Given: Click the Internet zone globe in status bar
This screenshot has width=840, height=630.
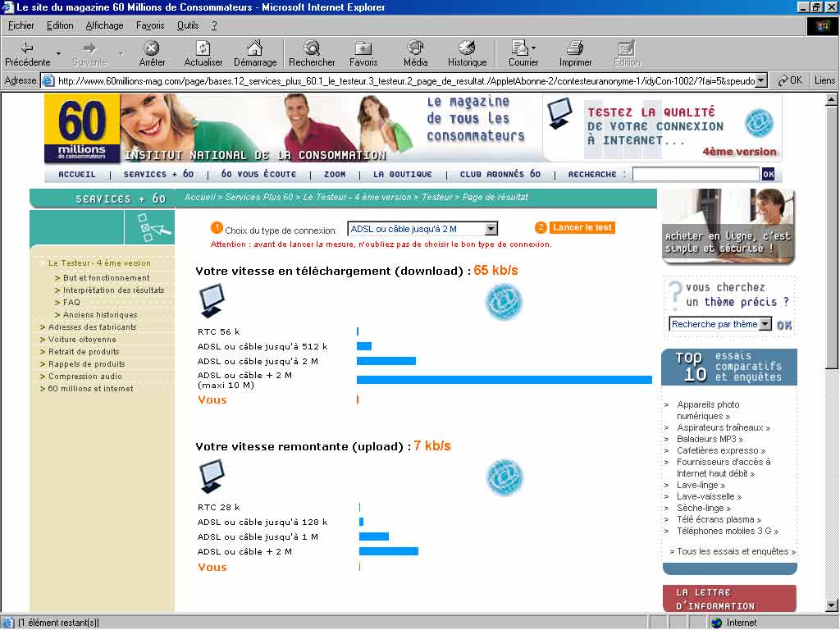Looking at the screenshot, I should point(717,623).
